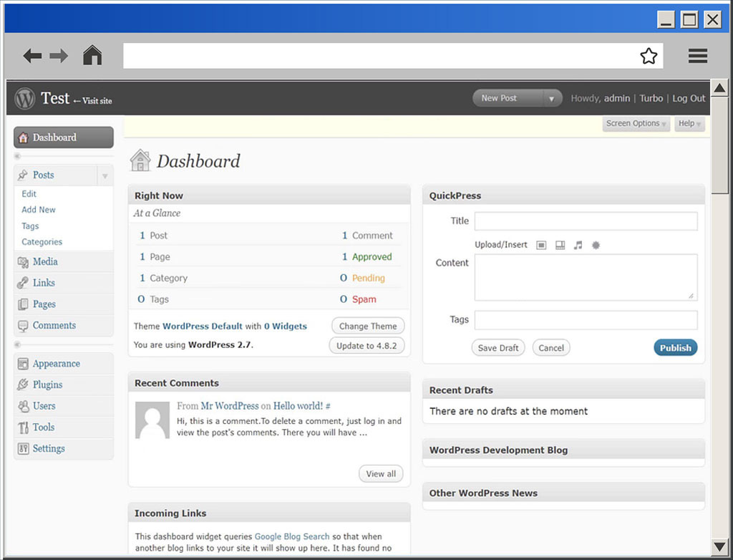The image size is (733, 560).
Task: Click the WordPress logo in header
Action: 25,98
